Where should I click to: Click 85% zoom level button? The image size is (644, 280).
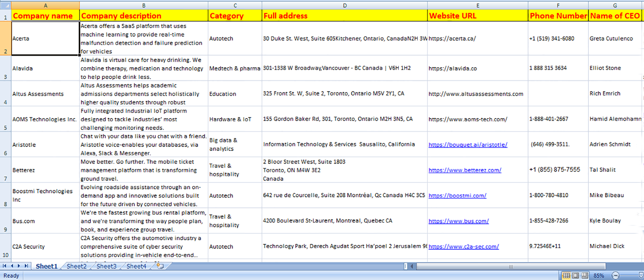click(599, 276)
